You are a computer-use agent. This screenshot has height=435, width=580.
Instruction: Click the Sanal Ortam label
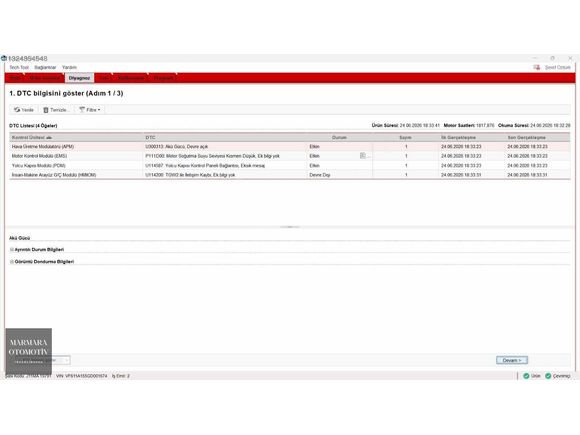pyautogui.click(x=558, y=67)
